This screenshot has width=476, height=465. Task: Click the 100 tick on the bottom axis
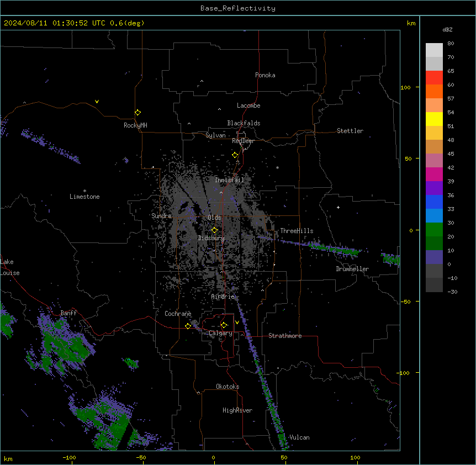pos(355,457)
